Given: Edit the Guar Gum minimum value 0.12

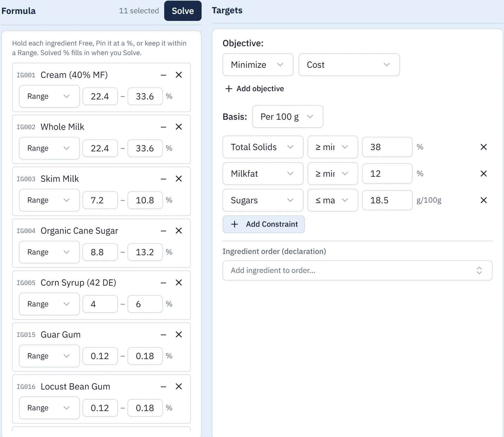Looking at the screenshot, I should pos(100,356).
